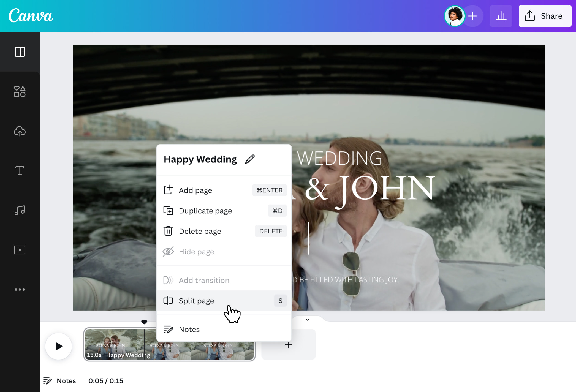
Task: Add a new page with the plus tile
Action: (288, 344)
